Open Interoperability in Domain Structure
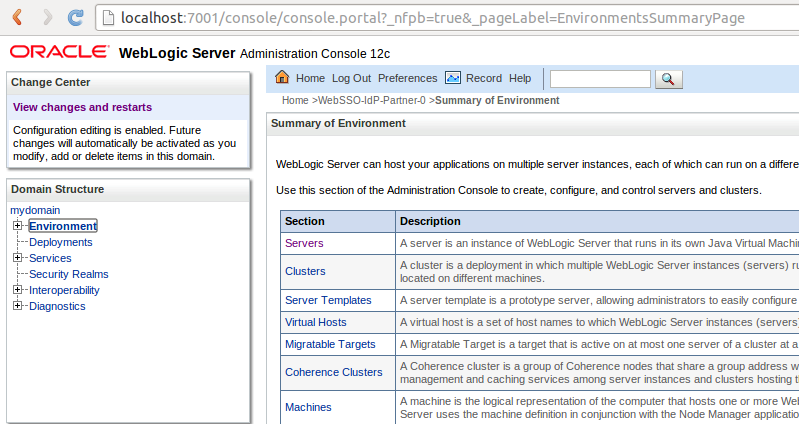 64,290
